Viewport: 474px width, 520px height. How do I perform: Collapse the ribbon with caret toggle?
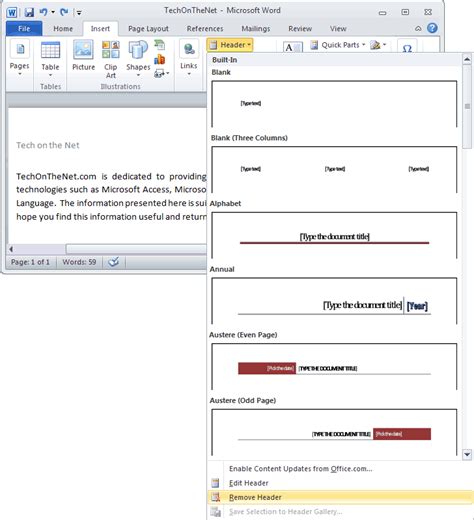[418, 29]
